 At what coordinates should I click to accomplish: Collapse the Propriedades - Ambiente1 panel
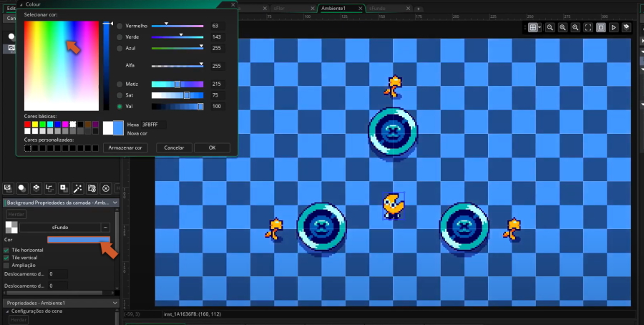click(x=115, y=303)
